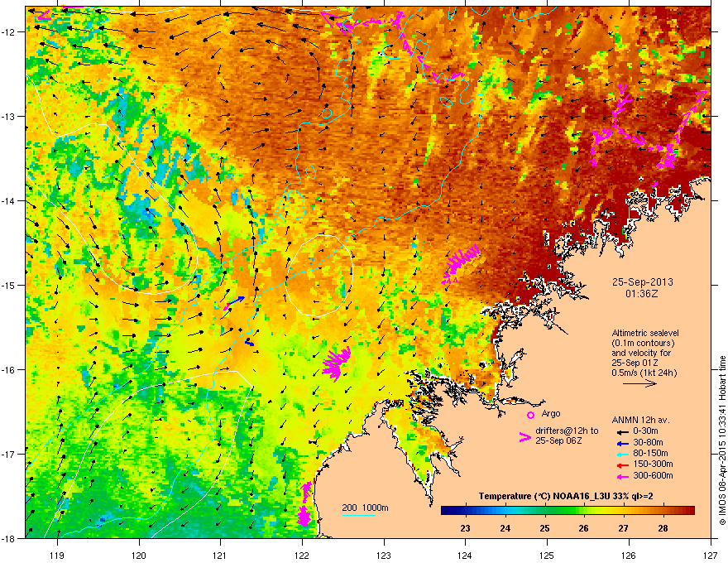This screenshot has width=728, height=563.
Task: Click the longitude axis label 125
Action: 547,555
